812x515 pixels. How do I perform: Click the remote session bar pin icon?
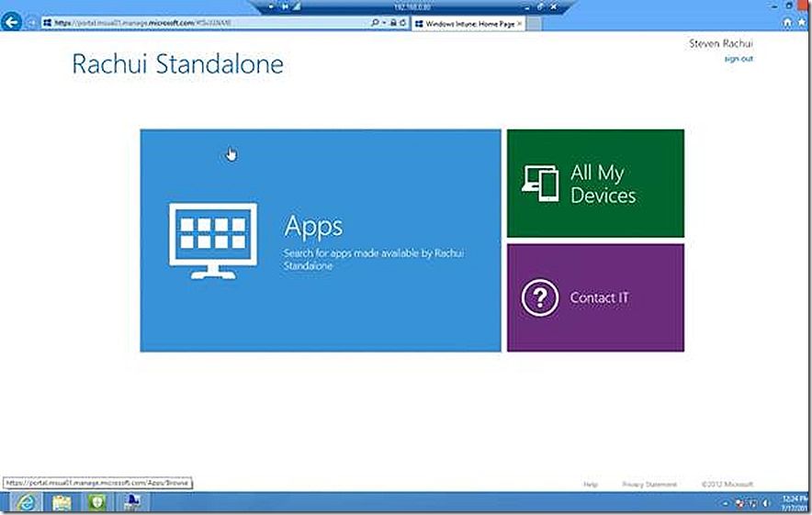coord(285,6)
